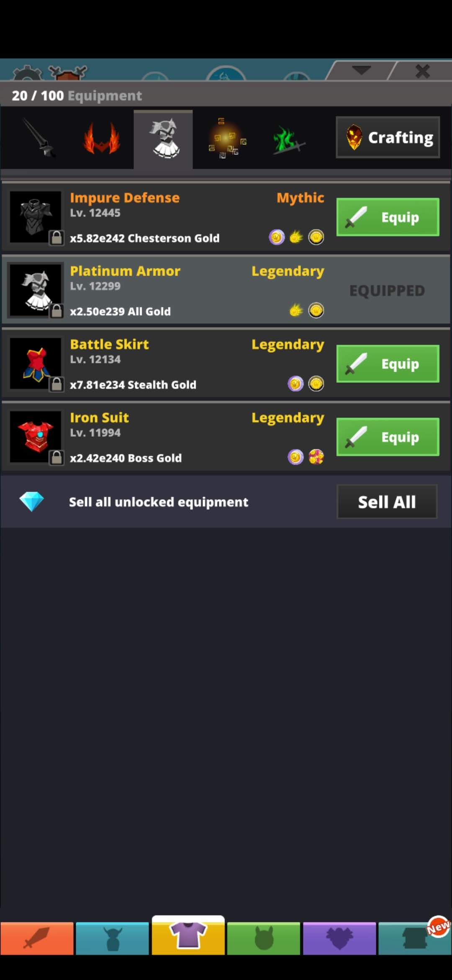Toggle the lock on Impure Defense
The height and width of the screenshot is (980, 452).
coord(56,237)
